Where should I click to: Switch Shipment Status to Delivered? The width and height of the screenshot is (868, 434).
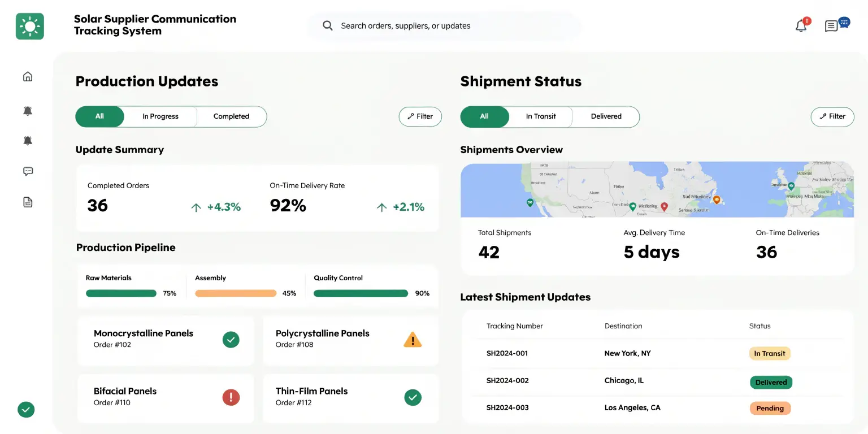[x=606, y=116]
